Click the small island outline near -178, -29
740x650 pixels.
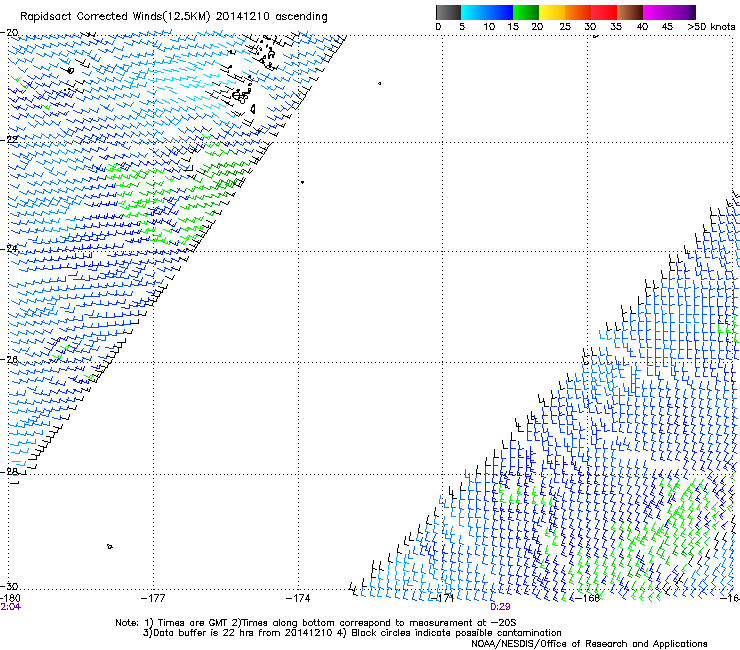pyautogui.click(x=109, y=547)
